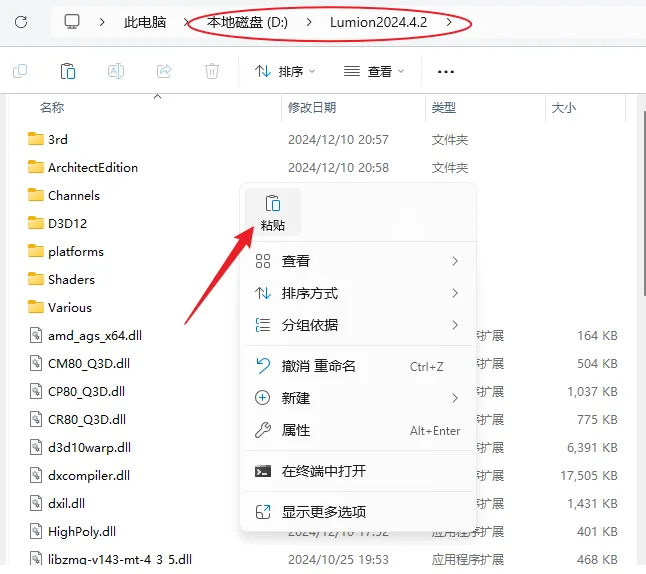The width and height of the screenshot is (646, 574).
Task: Click the copy toolbar icon
Action: (20, 71)
